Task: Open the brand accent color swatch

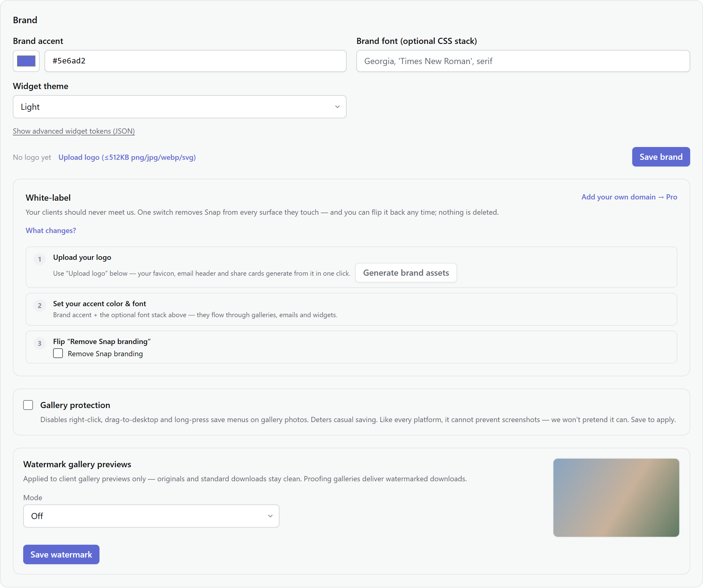Action: [26, 61]
